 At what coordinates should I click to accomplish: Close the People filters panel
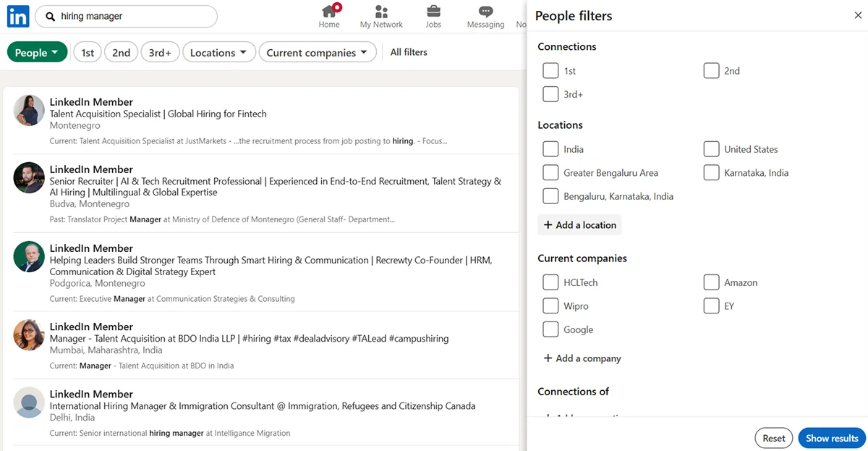click(x=856, y=15)
